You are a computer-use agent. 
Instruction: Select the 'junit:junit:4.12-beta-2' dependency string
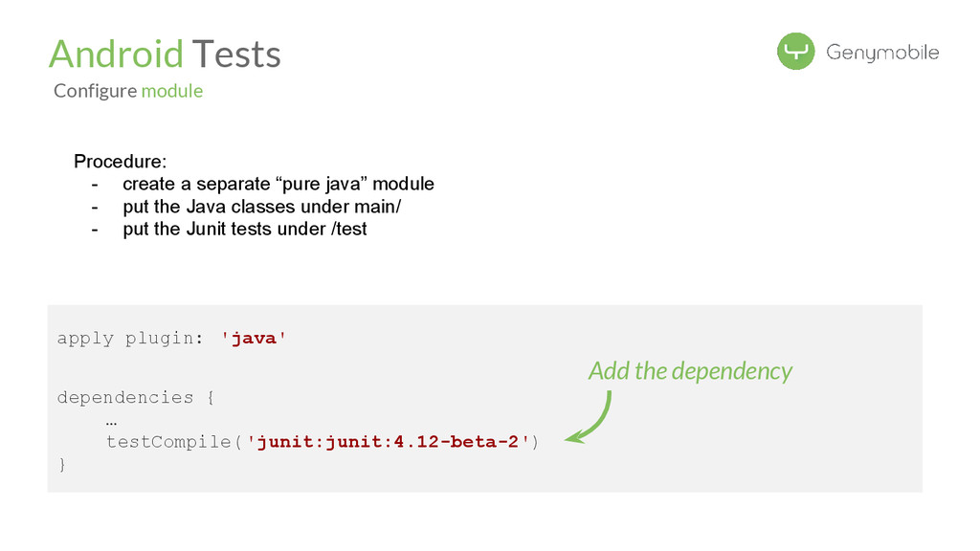388,442
